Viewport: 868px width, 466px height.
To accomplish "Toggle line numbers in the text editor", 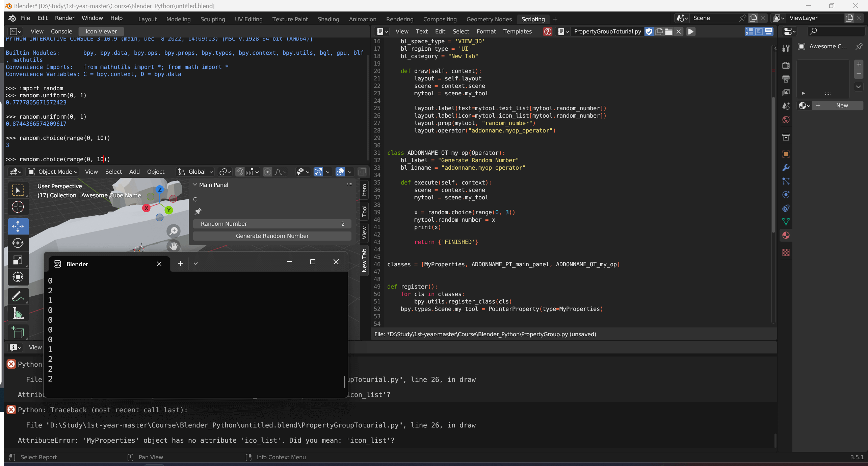I will point(749,31).
